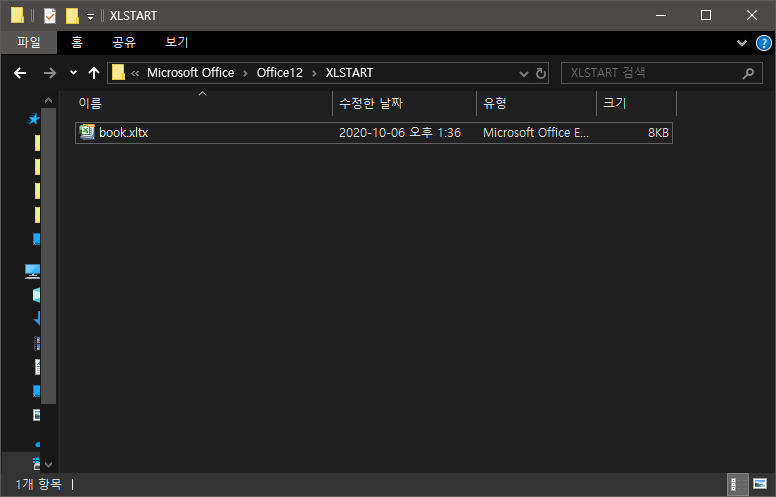The height and width of the screenshot is (497, 776).
Task: Refresh the XLSTART folder
Action: tap(540, 73)
